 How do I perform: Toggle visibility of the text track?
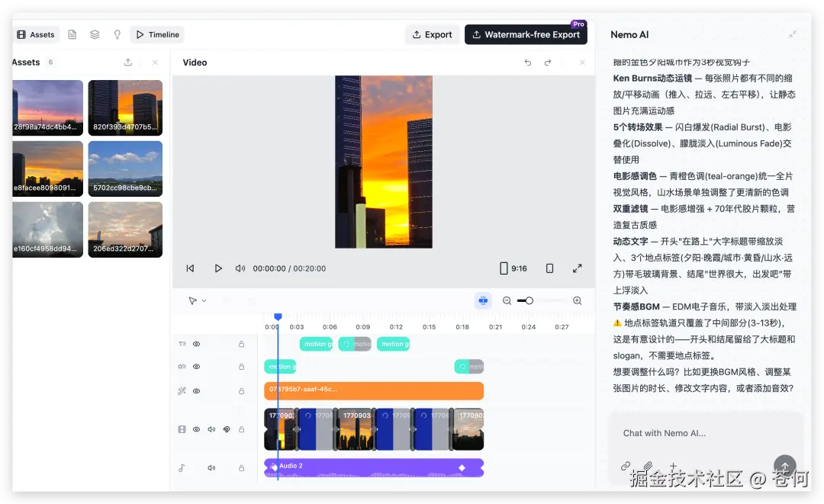coord(196,344)
